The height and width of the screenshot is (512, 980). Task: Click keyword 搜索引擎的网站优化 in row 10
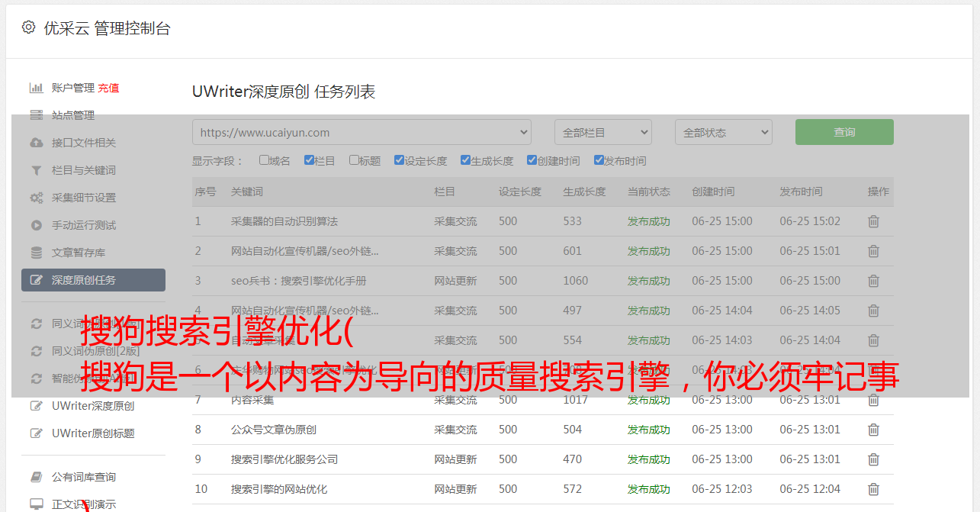[279, 489]
